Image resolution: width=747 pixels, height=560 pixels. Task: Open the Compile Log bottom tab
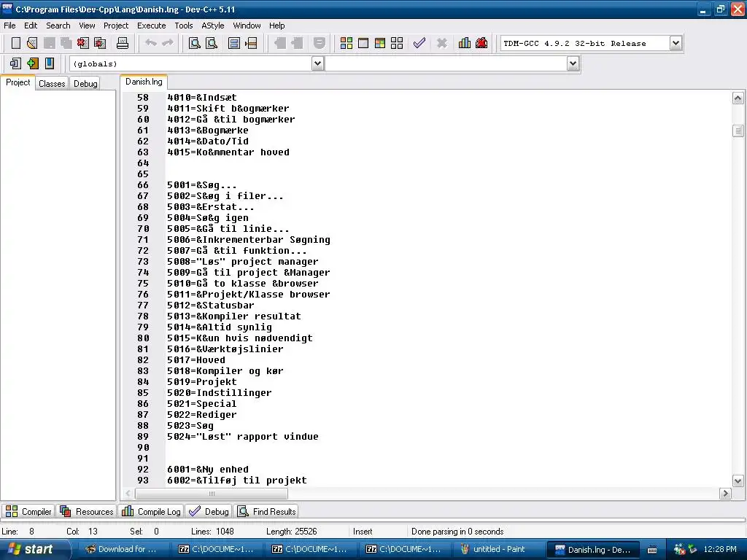point(152,511)
